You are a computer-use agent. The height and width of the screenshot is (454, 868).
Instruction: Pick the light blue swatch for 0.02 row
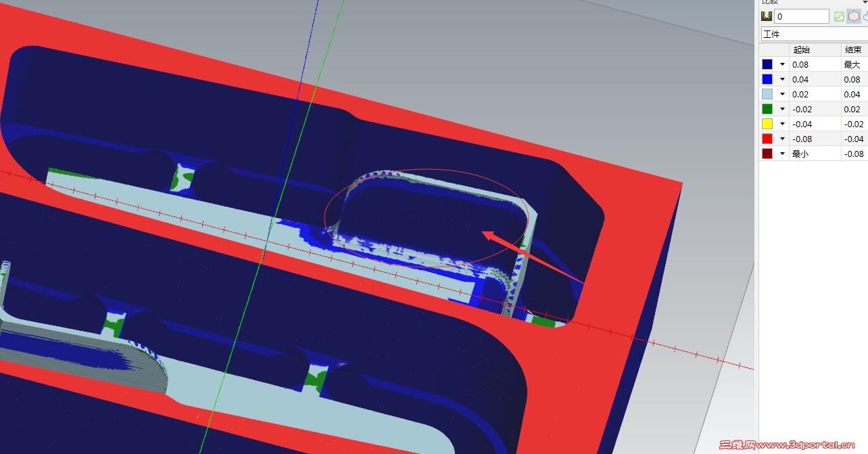pos(767,94)
